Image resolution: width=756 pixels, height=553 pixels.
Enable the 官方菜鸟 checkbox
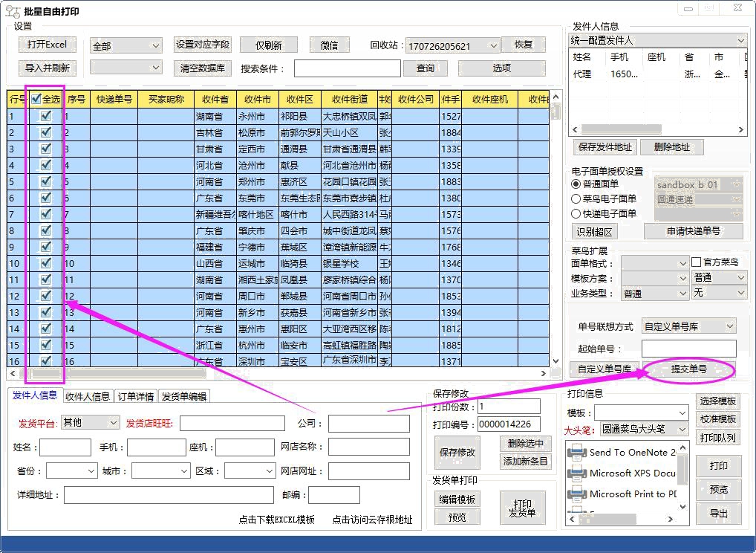[x=696, y=262]
